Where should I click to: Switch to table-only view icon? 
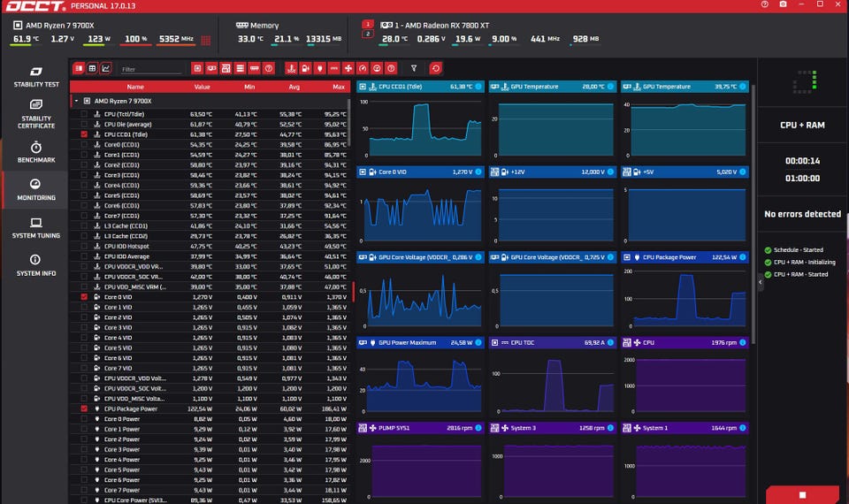coord(93,68)
